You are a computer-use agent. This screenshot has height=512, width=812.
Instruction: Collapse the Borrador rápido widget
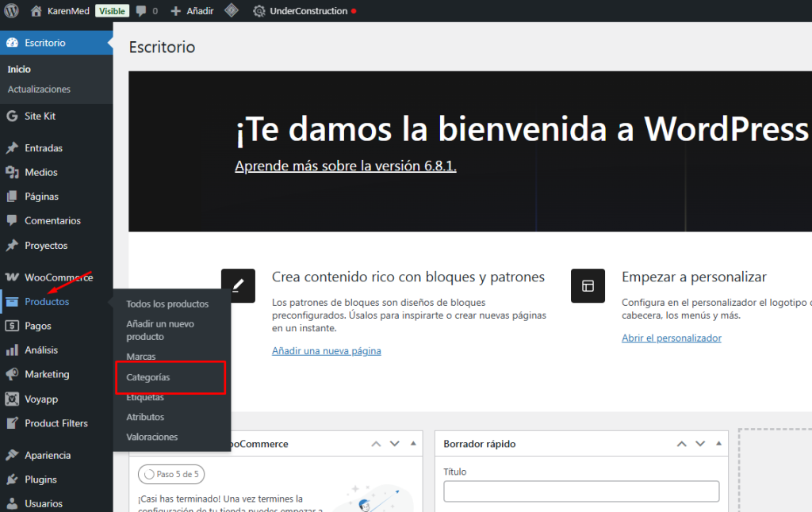[x=718, y=444]
